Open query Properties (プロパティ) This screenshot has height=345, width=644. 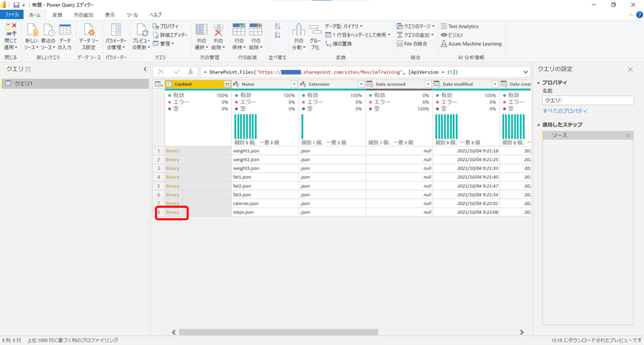(165, 26)
